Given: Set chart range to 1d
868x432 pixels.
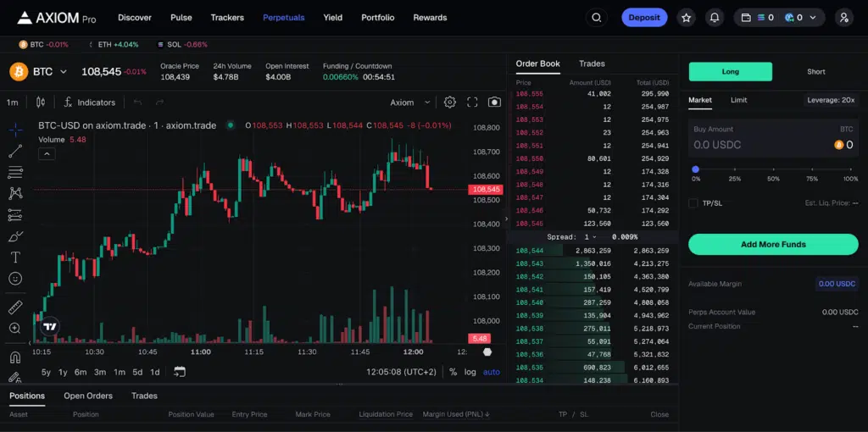Looking at the screenshot, I should click(x=155, y=372).
